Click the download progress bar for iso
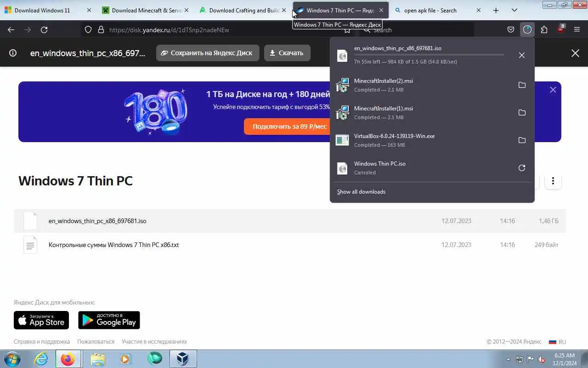Screen dimensions: 588x368 coord(429,55)
